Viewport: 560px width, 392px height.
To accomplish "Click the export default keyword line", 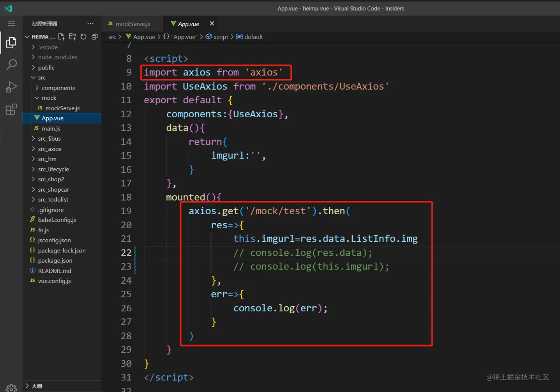I will pos(188,100).
